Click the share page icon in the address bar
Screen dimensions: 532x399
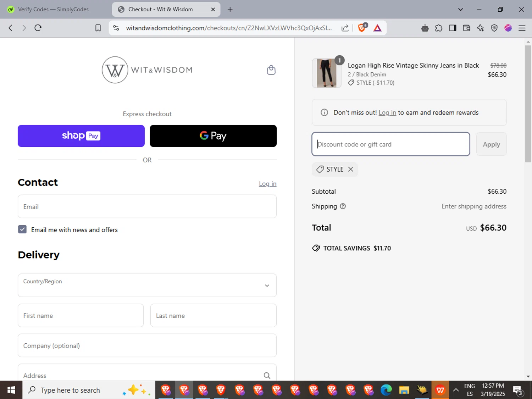pos(345,28)
